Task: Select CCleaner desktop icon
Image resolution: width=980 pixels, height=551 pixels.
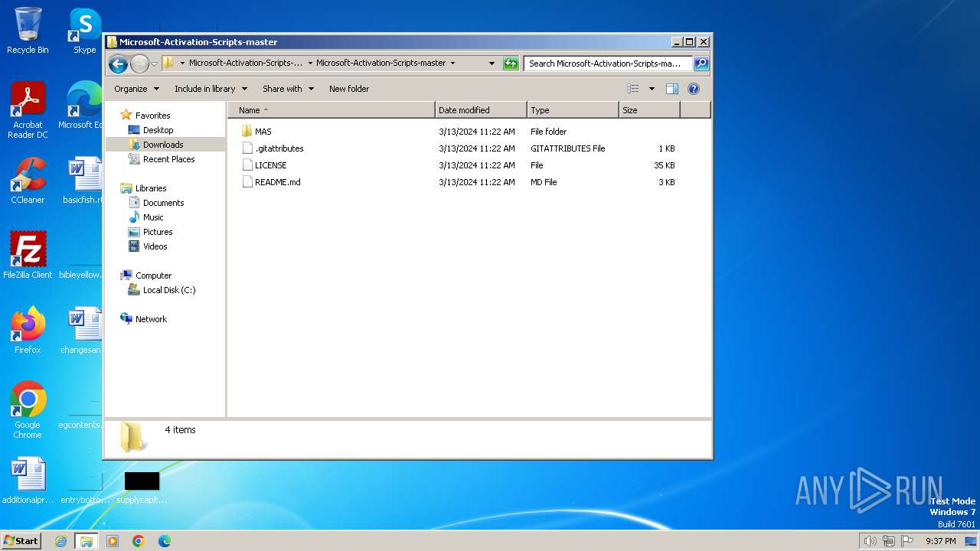Action: tap(28, 181)
